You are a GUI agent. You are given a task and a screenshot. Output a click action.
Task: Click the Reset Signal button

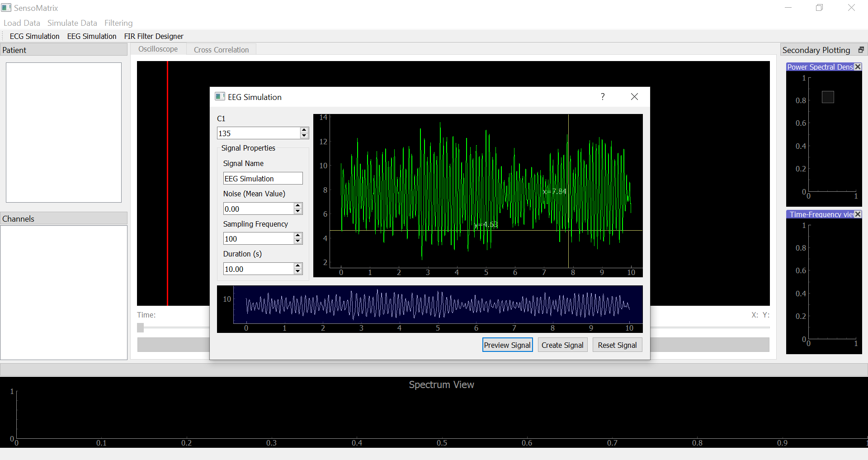(617, 345)
